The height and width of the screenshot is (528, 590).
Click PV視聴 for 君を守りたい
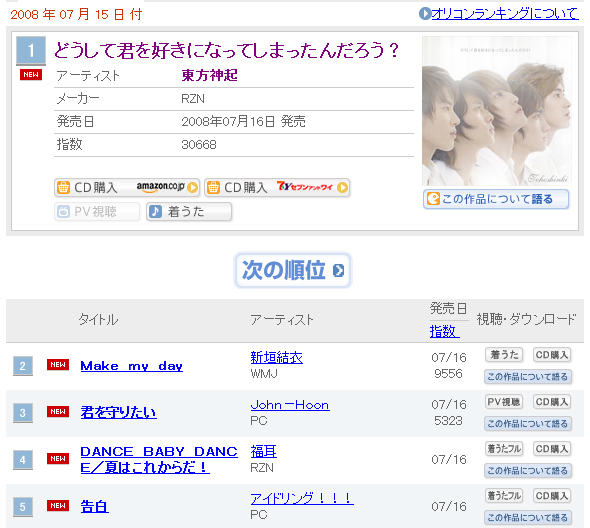coord(504,402)
